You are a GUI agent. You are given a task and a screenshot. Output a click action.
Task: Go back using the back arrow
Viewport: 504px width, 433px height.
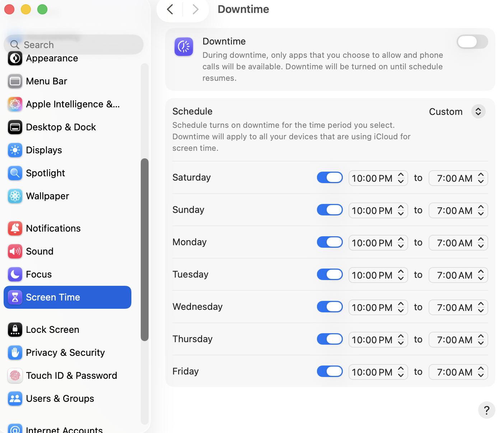170,9
